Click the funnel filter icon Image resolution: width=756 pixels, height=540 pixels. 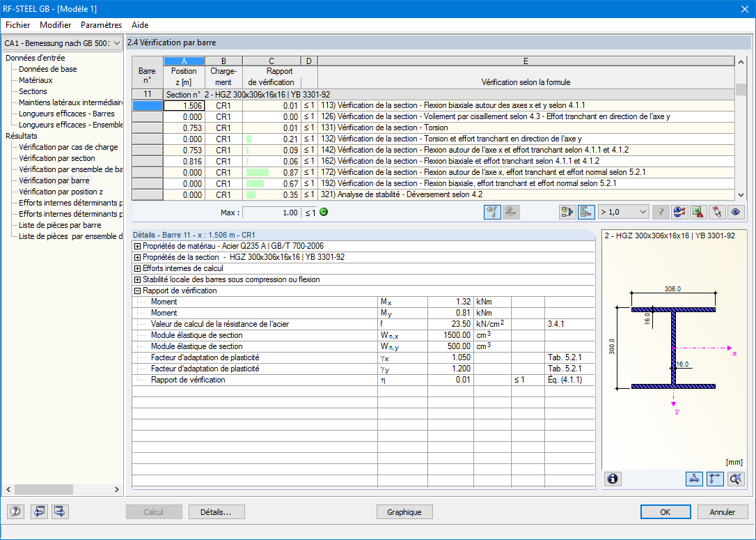tap(661, 212)
